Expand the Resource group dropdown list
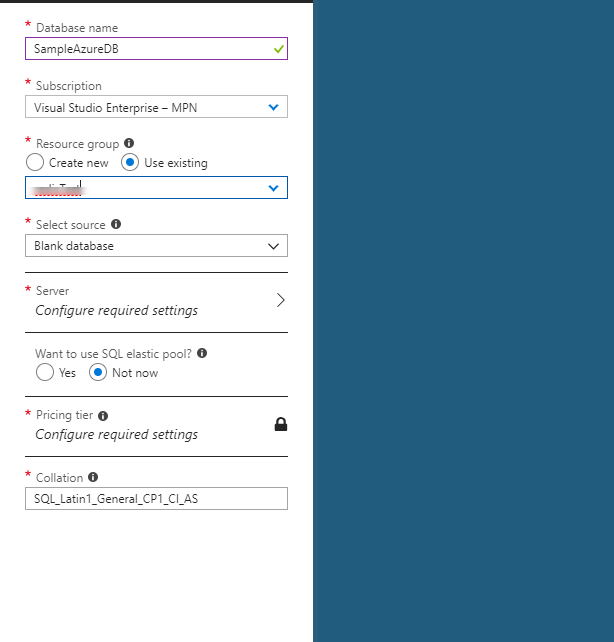This screenshot has width=614, height=642. tap(273, 188)
